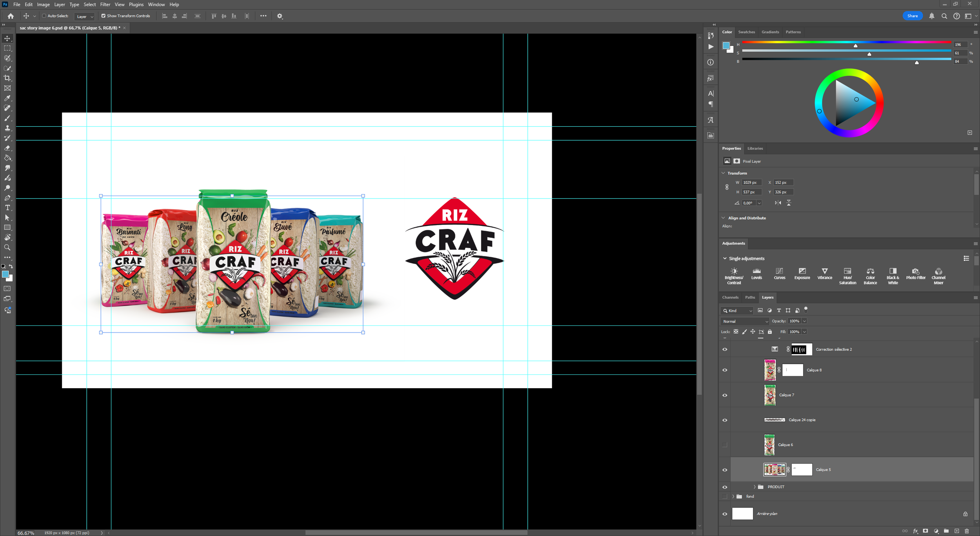
Task: Open the gear settings in options bar
Action: [x=280, y=16]
